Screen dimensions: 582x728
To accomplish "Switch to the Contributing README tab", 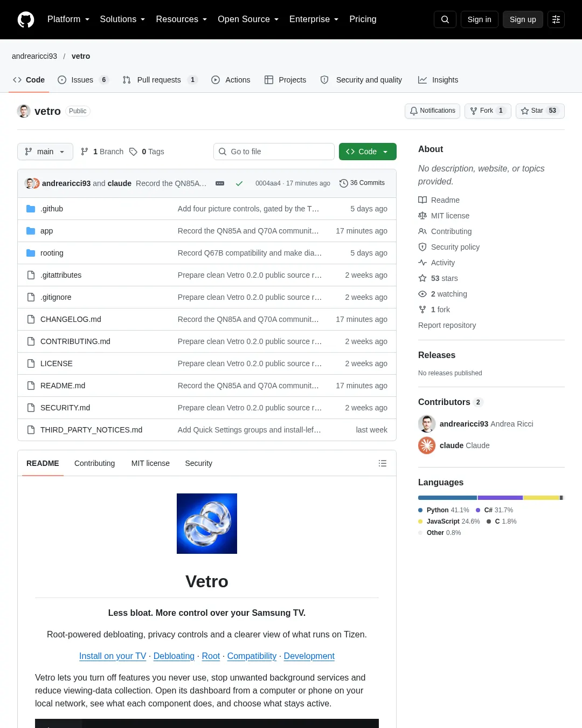I will 95,463.
